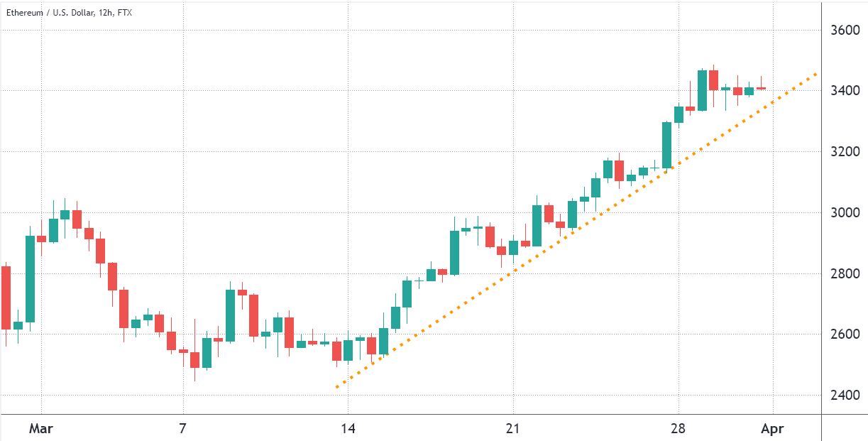
Task: Click the 2600 price level label
Action: 845,334
